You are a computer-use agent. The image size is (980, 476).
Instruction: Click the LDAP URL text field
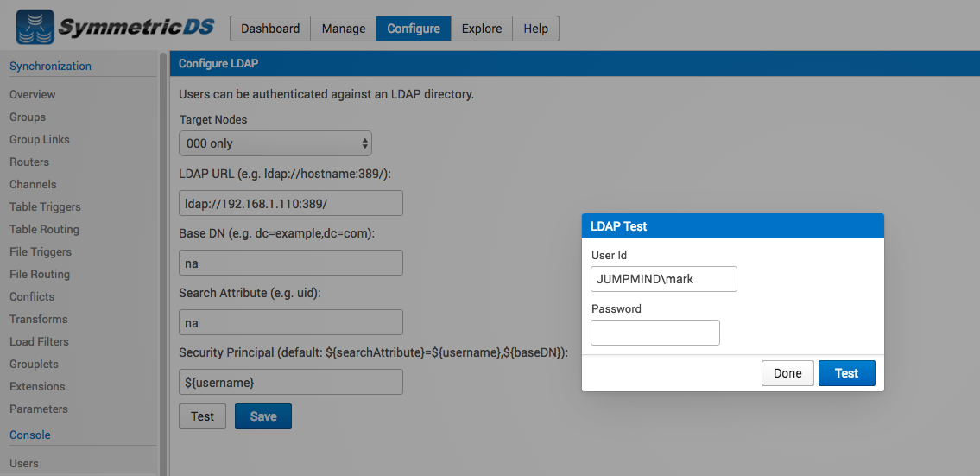(x=291, y=203)
